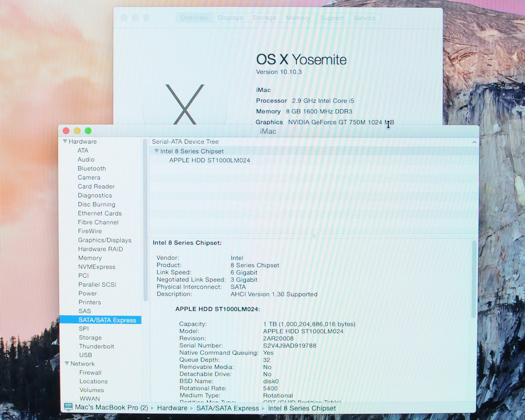Click Negotiated Link Speed value 3 Gigabit
This screenshot has height=420, width=525.
[244, 280]
